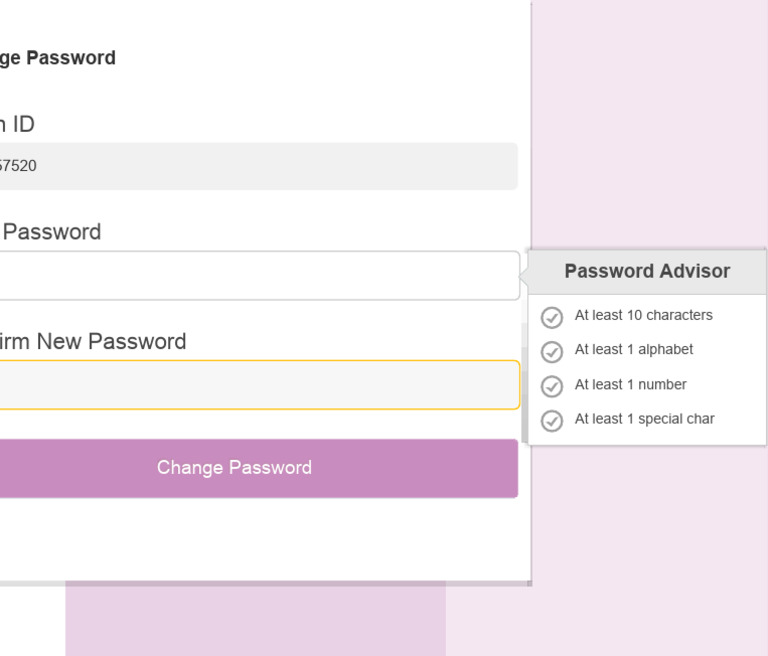
Task: Click the darker pink block below the form
Action: (x=255, y=620)
